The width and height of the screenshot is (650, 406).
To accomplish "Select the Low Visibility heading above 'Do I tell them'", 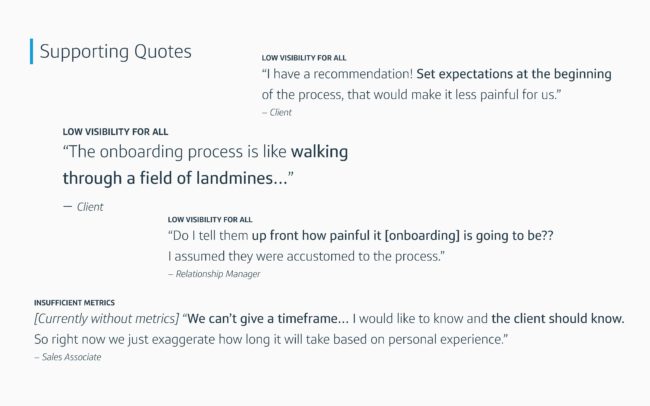I will (x=210, y=219).
